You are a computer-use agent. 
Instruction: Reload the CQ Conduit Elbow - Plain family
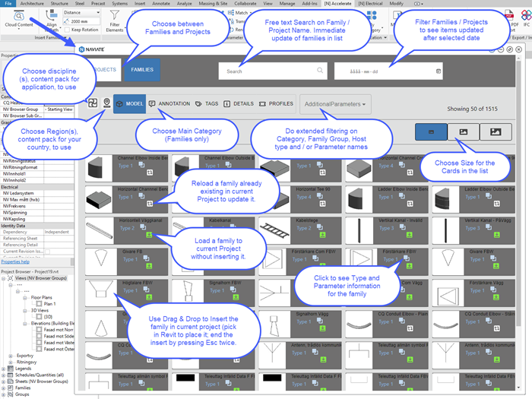tap(410, 328)
